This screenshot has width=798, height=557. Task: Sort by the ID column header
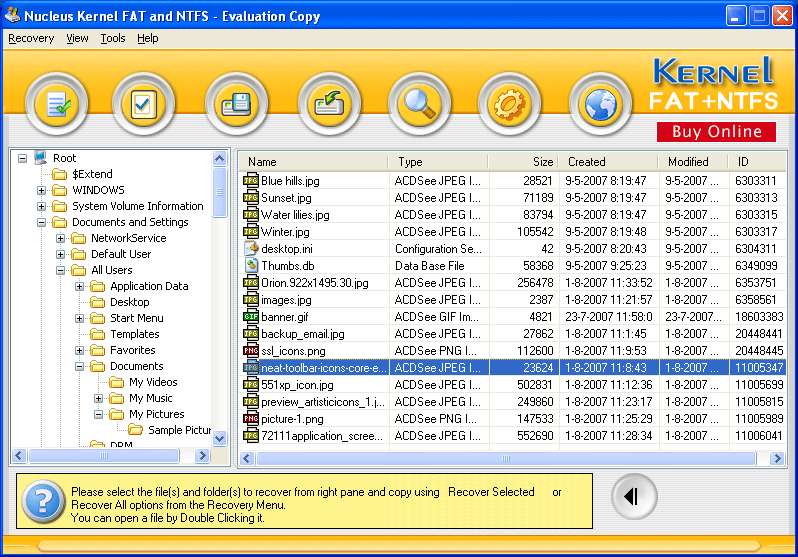(757, 162)
